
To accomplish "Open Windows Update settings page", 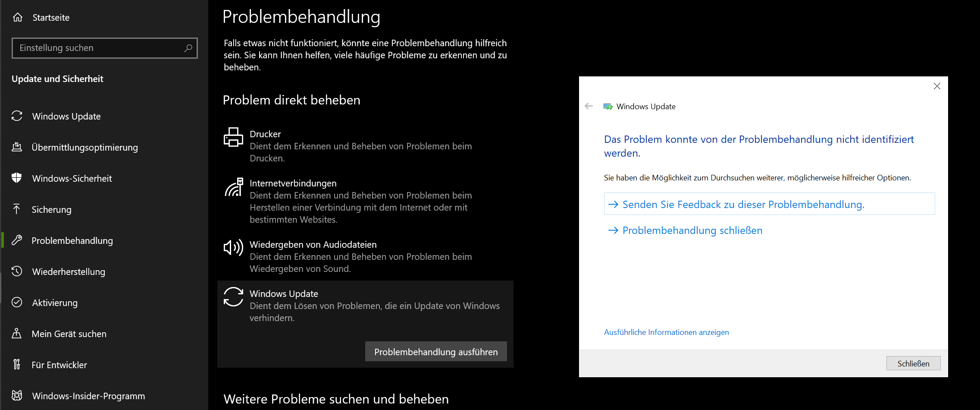I will click(x=66, y=116).
